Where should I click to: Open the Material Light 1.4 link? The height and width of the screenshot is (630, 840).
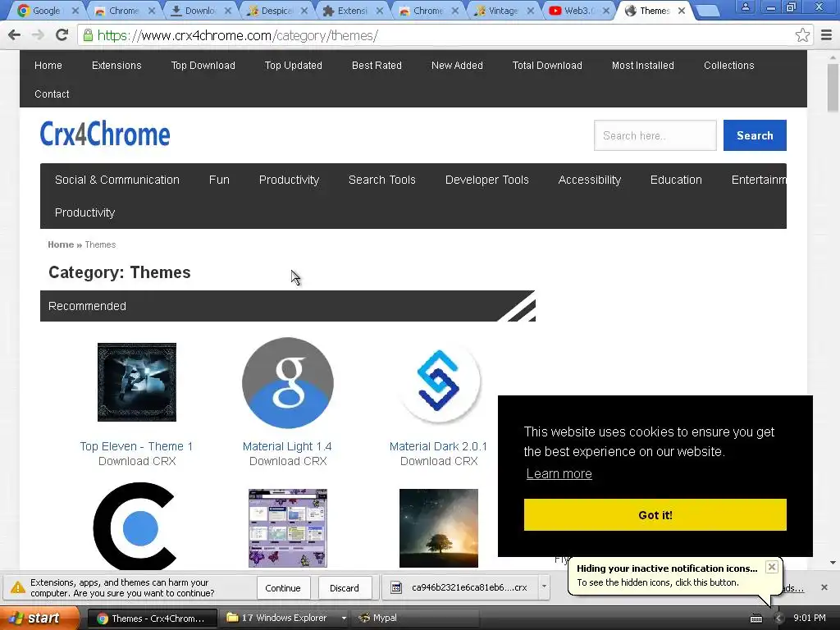pos(287,447)
